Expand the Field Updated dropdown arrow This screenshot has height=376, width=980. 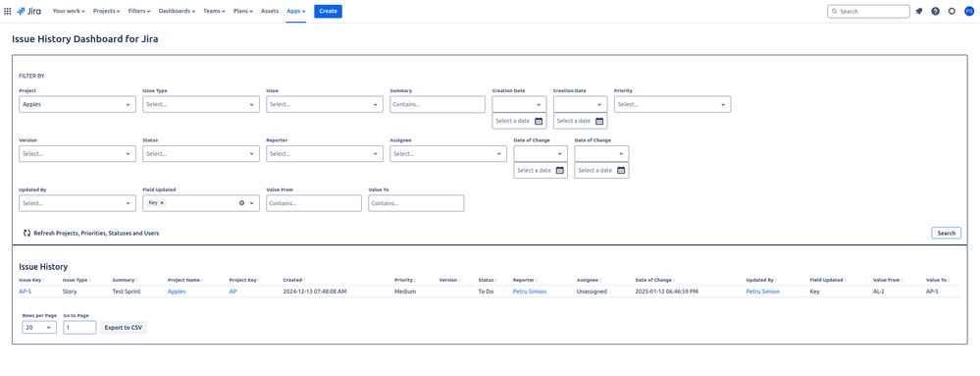252,203
